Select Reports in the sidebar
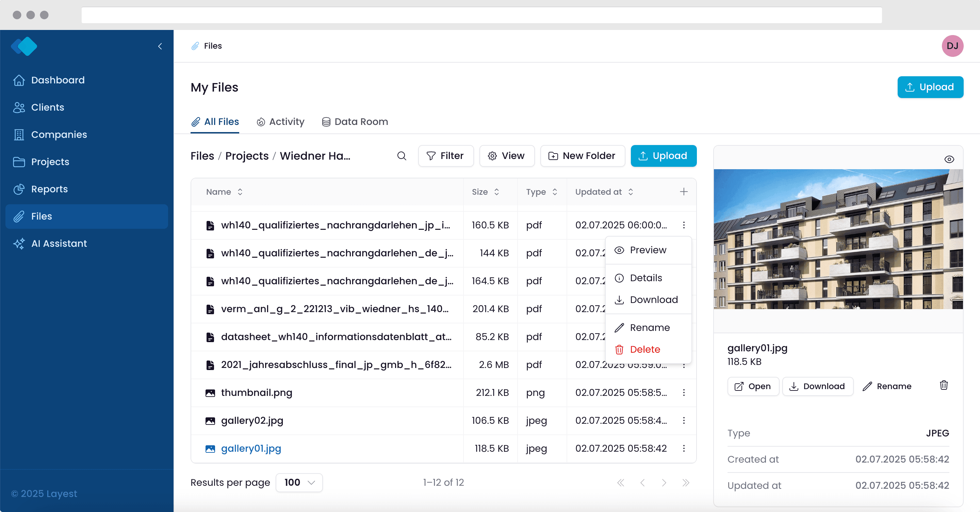The image size is (980, 512). [49, 189]
